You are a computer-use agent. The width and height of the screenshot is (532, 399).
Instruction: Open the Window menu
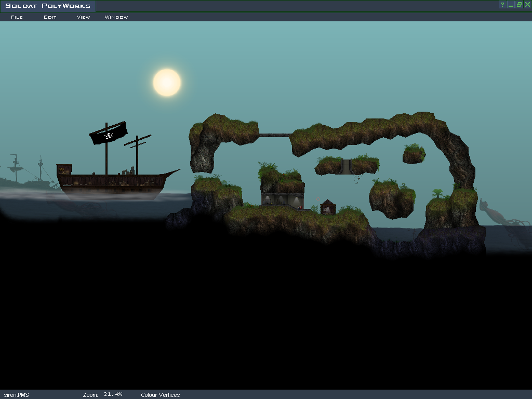pyautogui.click(x=116, y=17)
